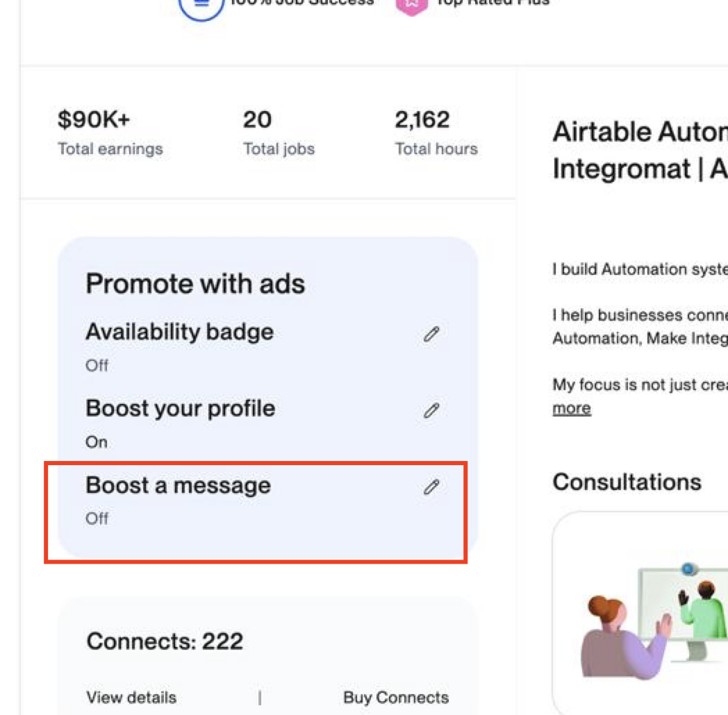The width and height of the screenshot is (728, 715).
Task: Edit the Boost your profile setting
Action: click(431, 411)
